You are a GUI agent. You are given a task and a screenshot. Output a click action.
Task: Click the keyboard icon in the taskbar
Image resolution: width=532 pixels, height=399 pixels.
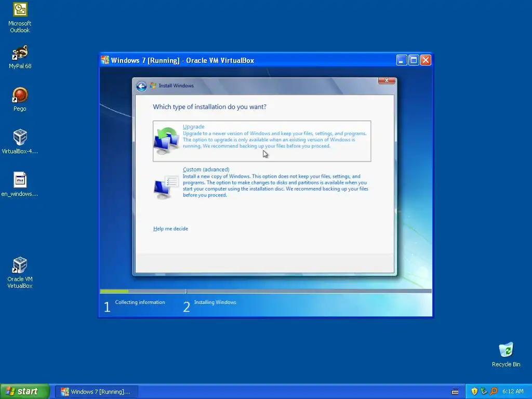pos(455,392)
